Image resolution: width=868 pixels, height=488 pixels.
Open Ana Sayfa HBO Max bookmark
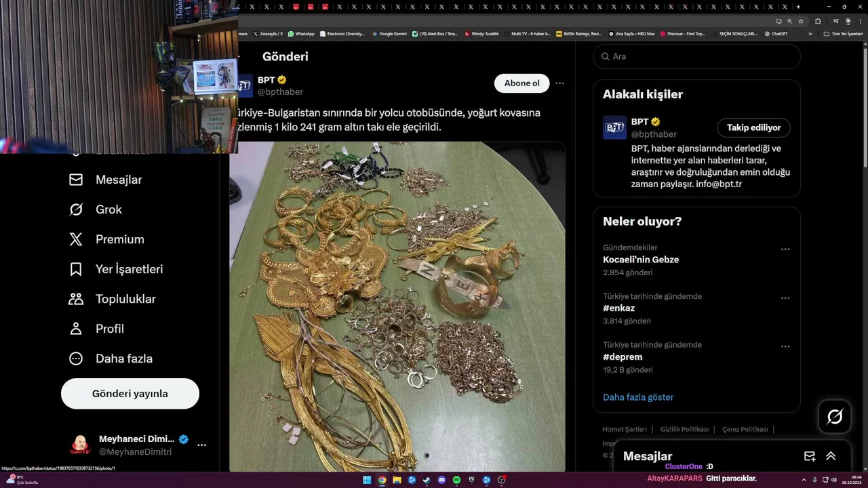631,33
